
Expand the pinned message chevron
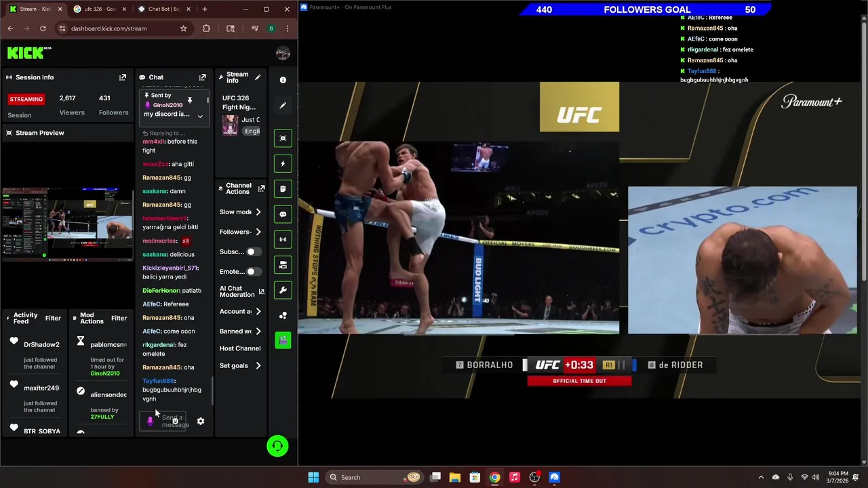tap(200, 116)
